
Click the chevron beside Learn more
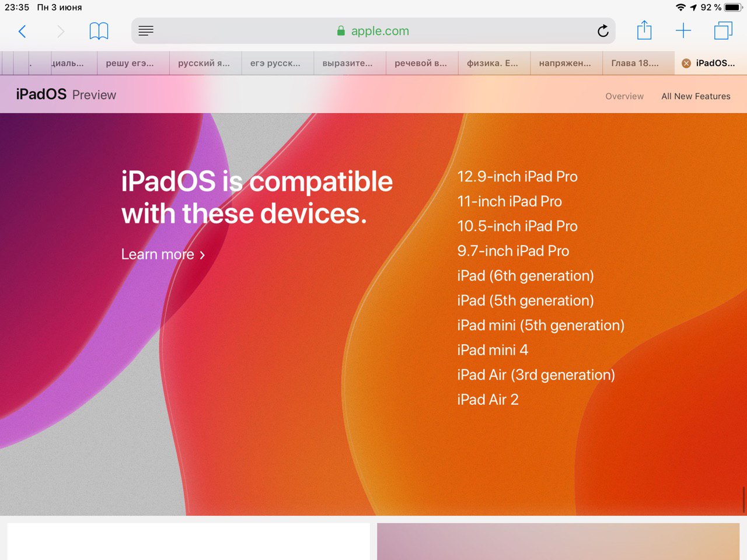click(202, 255)
